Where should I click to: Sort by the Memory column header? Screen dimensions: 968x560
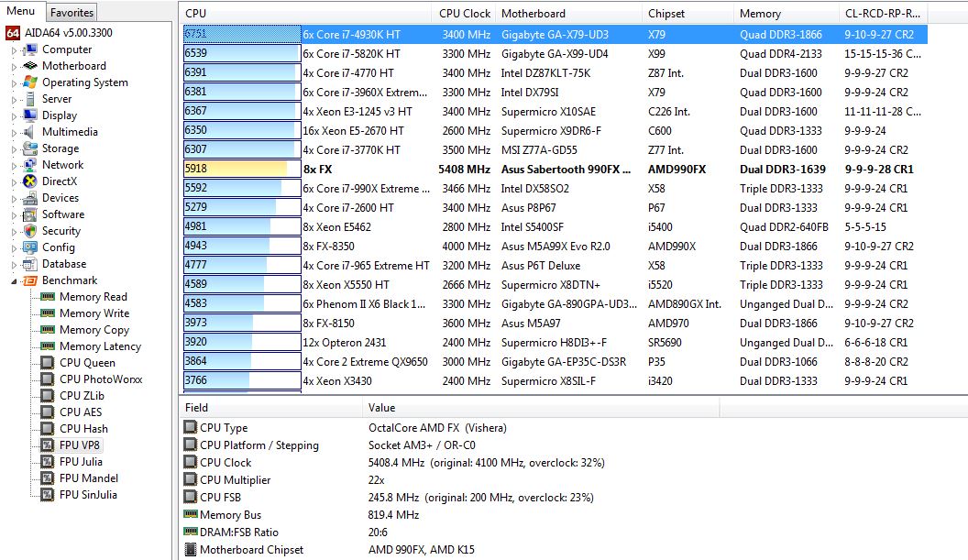[x=786, y=13]
